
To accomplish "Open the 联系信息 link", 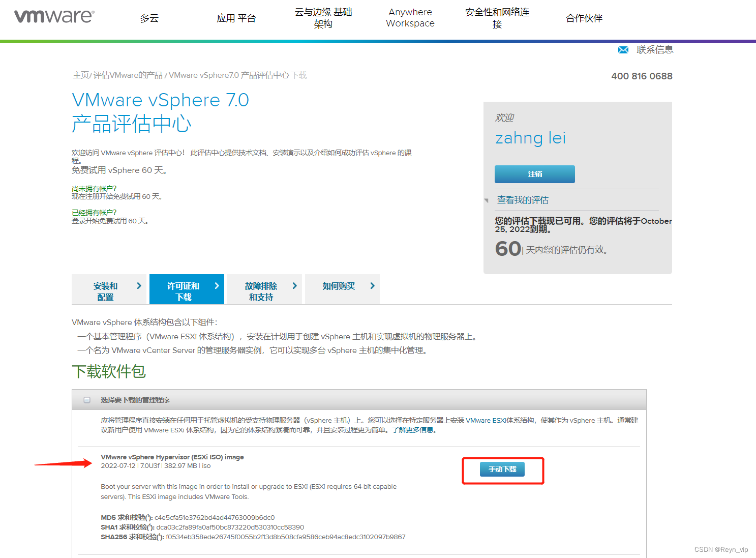I will tap(655, 50).
